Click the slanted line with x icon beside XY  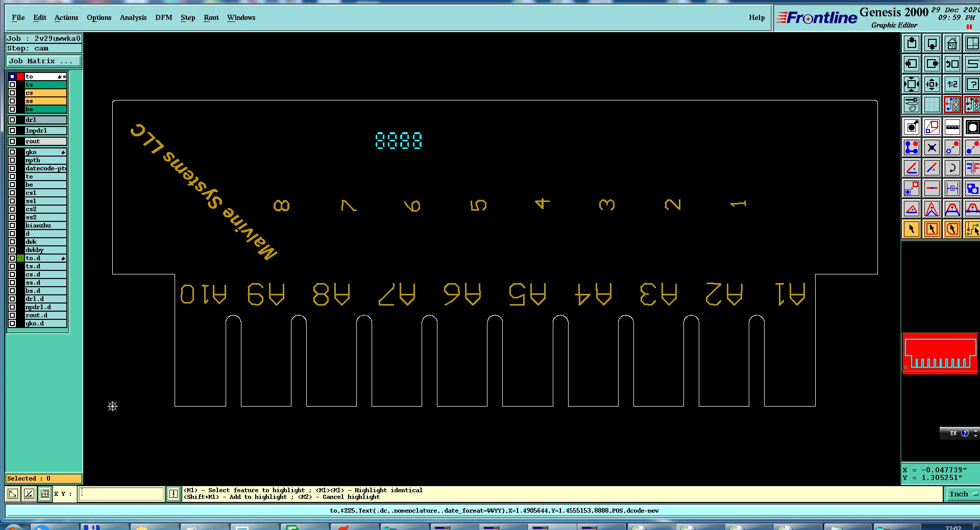click(x=29, y=494)
